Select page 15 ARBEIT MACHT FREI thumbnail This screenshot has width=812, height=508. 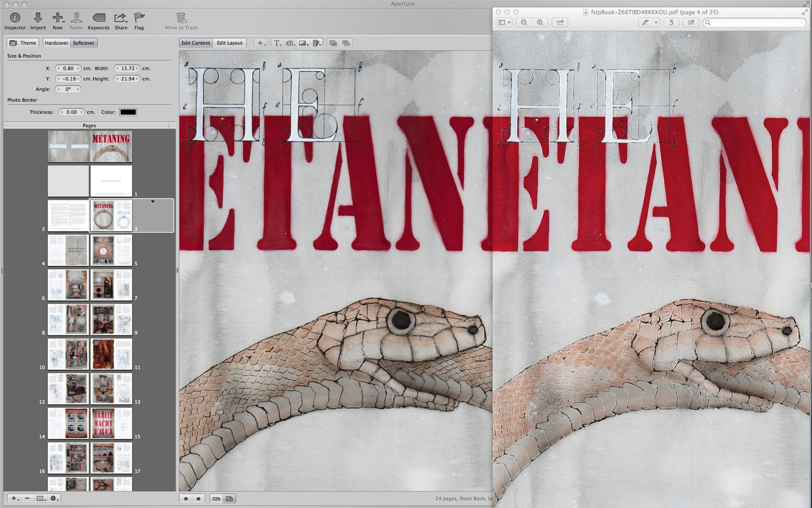(111, 423)
